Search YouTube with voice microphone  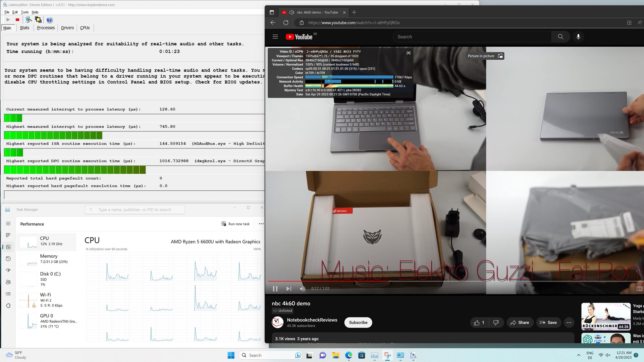pyautogui.click(x=578, y=37)
